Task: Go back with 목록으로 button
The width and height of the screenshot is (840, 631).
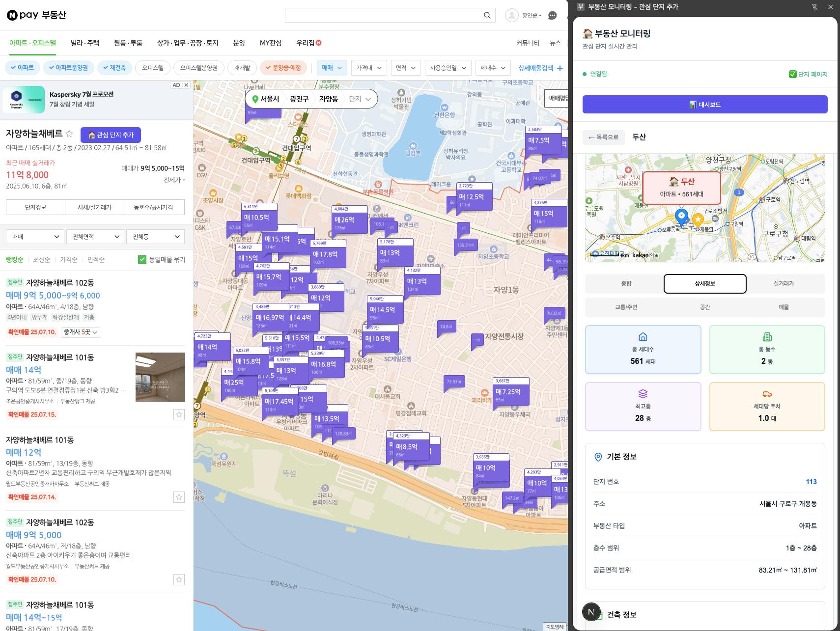Action: [x=603, y=137]
